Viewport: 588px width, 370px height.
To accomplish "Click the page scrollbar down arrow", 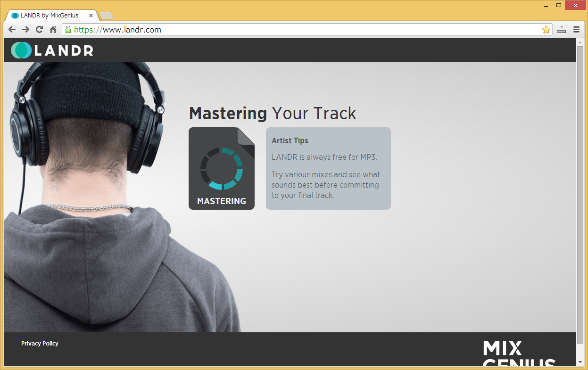I will click(580, 362).
